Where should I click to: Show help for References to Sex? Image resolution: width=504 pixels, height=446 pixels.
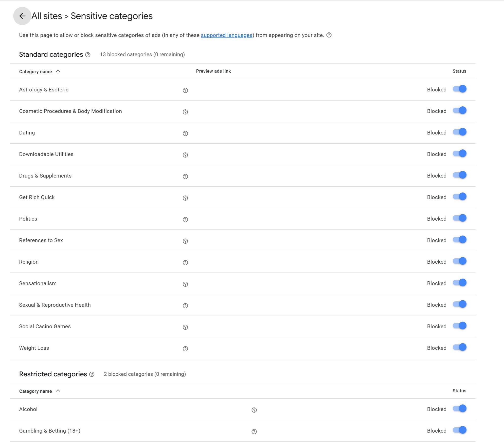(185, 241)
